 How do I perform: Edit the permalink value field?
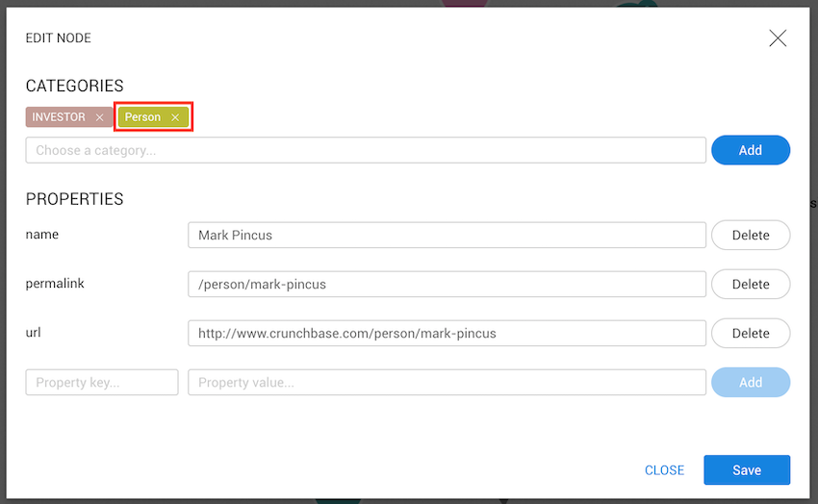tap(447, 284)
